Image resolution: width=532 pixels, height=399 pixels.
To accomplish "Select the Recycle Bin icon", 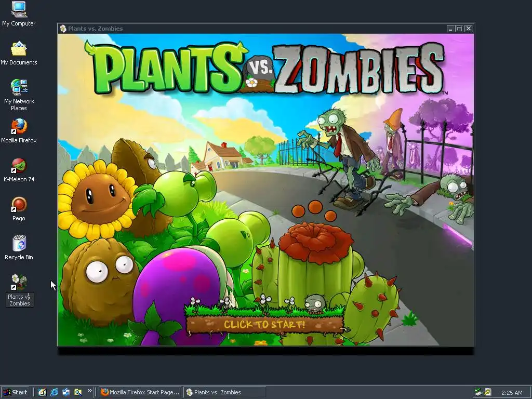I will pos(19,248).
